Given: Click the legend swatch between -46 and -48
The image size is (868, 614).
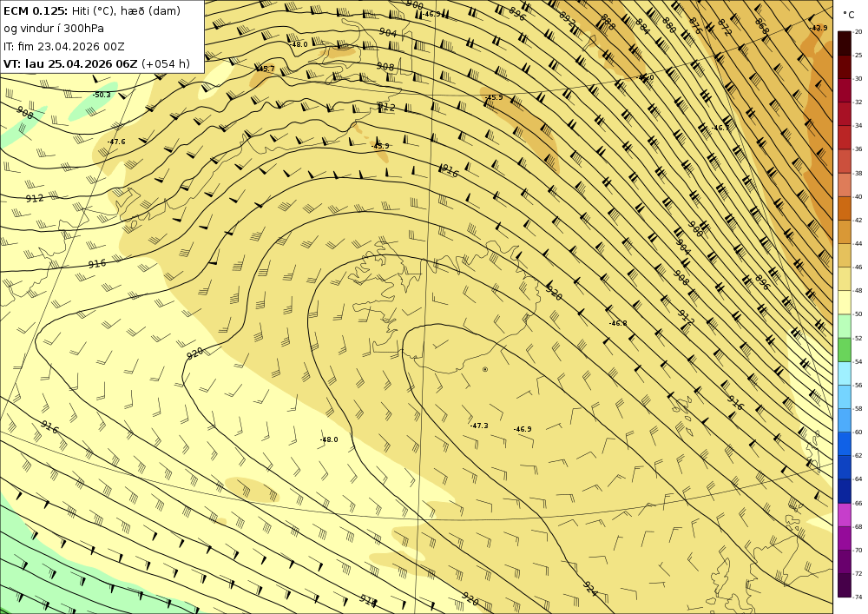Looking at the screenshot, I should tap(845, 279).
